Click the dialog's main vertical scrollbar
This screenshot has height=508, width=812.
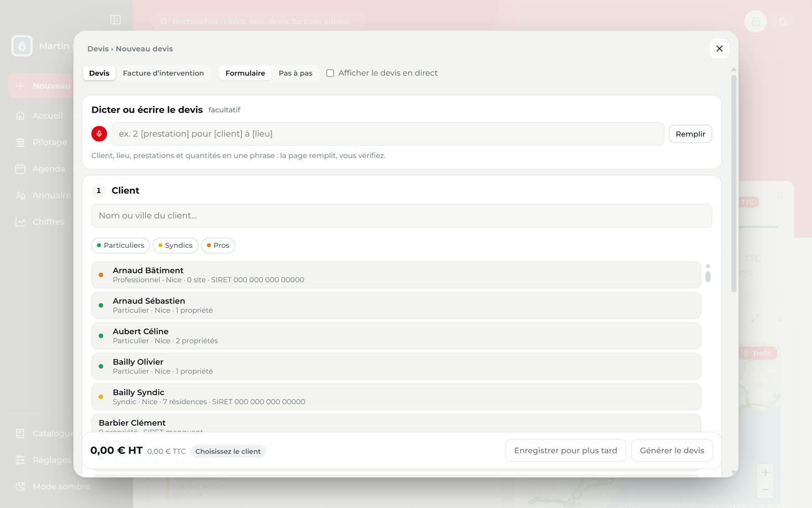click(734, 184)
